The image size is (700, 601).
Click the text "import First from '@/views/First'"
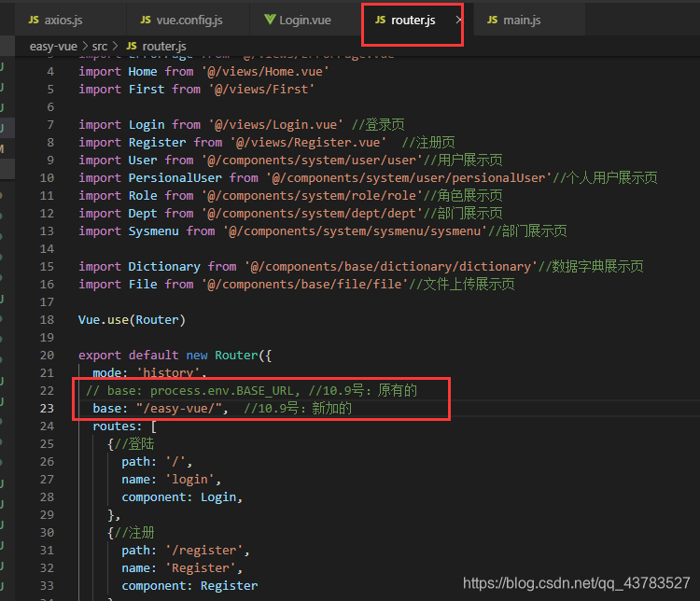[196, 90]
